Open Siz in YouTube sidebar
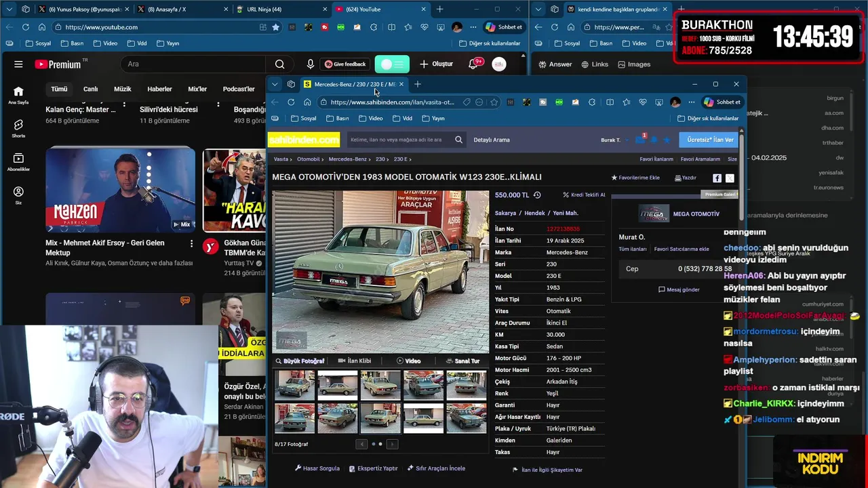Screen dimensions: 868x488 tap(18, 195)
